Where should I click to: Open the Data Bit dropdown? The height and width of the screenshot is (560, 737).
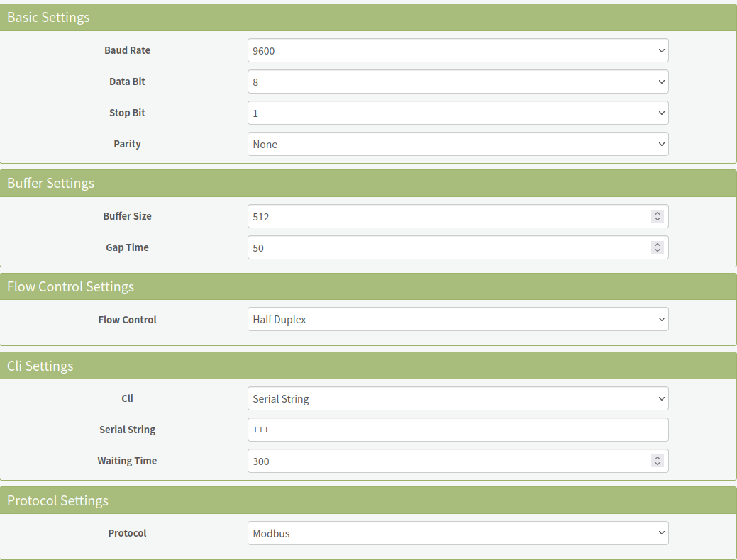(458, 82)
